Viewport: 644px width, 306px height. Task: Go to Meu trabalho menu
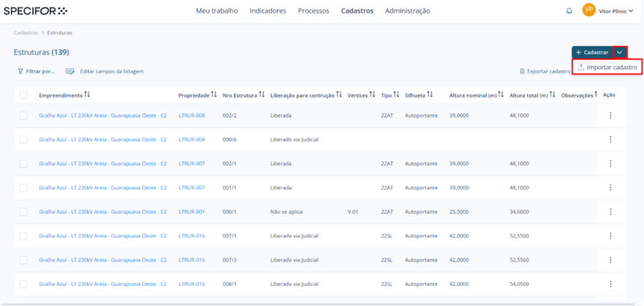pos(217,11)
